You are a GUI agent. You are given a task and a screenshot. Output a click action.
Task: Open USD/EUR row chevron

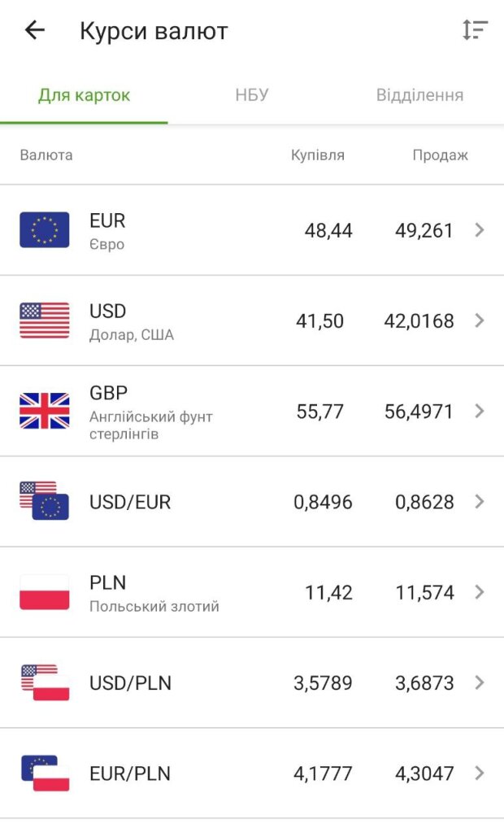coord(480,502)
